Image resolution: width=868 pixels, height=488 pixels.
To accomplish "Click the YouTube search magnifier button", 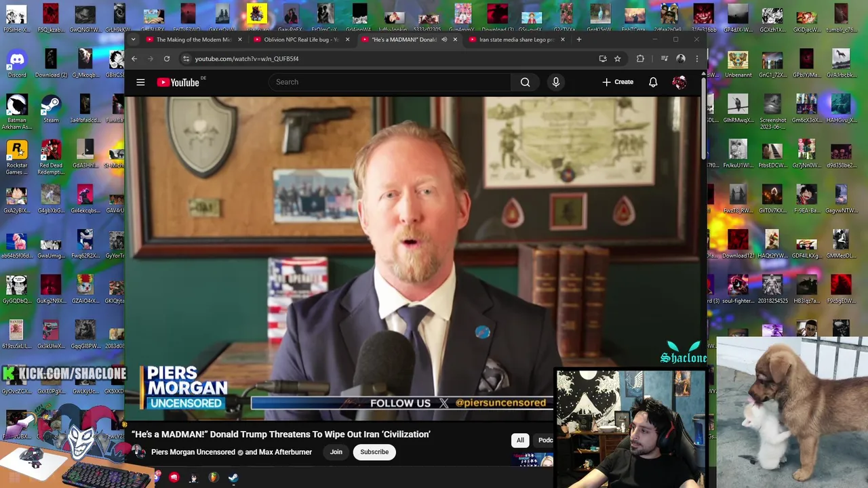I will [x=525, y=82].
